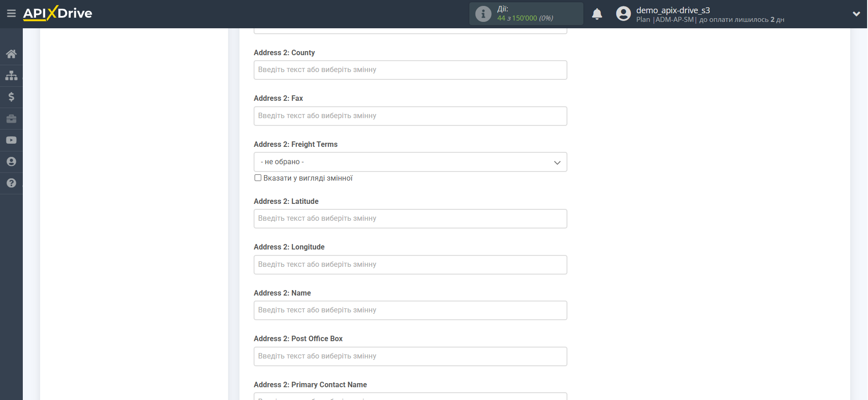This screenshot has width=868, height=400.
Task: Click the Address 2: Latitude input field
Action: (x=410, y=218)
